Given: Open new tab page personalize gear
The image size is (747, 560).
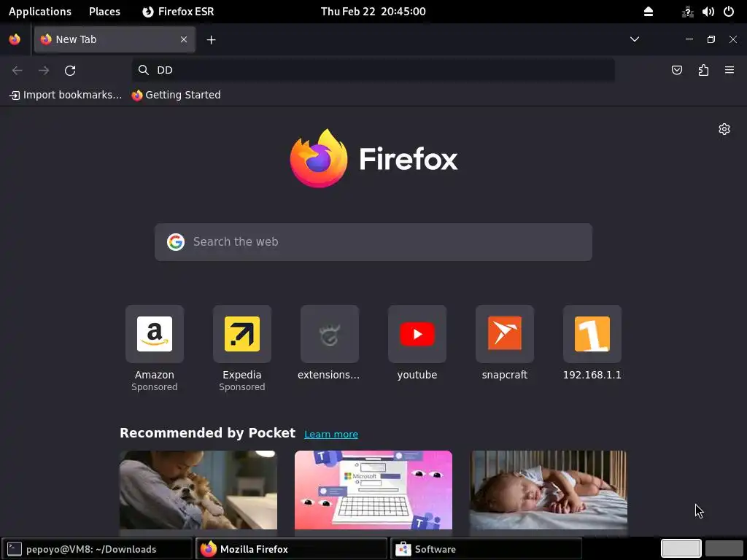Looking at the screenshot, I should 724,129.
